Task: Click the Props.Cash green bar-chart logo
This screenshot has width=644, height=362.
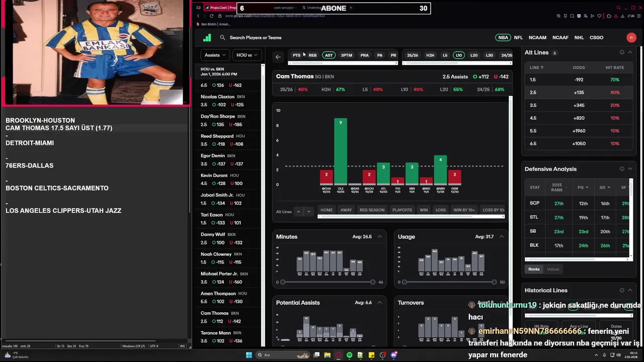Action: [207, 38]
